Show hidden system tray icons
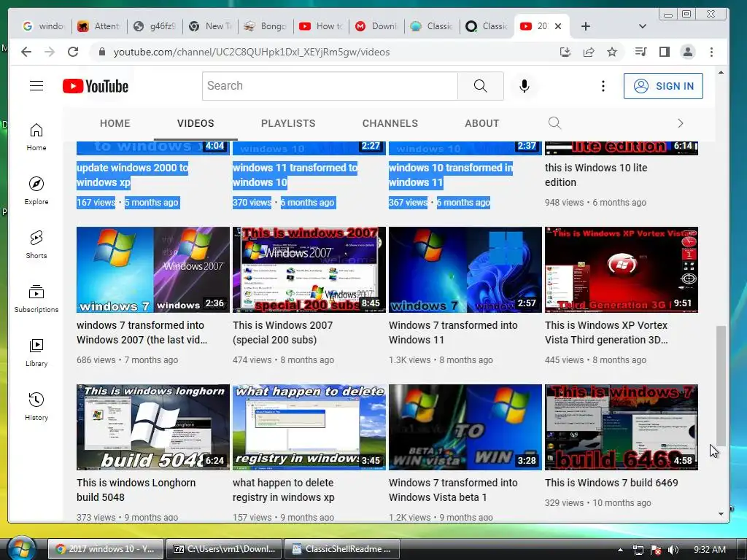Screen dimensions: 747x560 pos(620,549)
